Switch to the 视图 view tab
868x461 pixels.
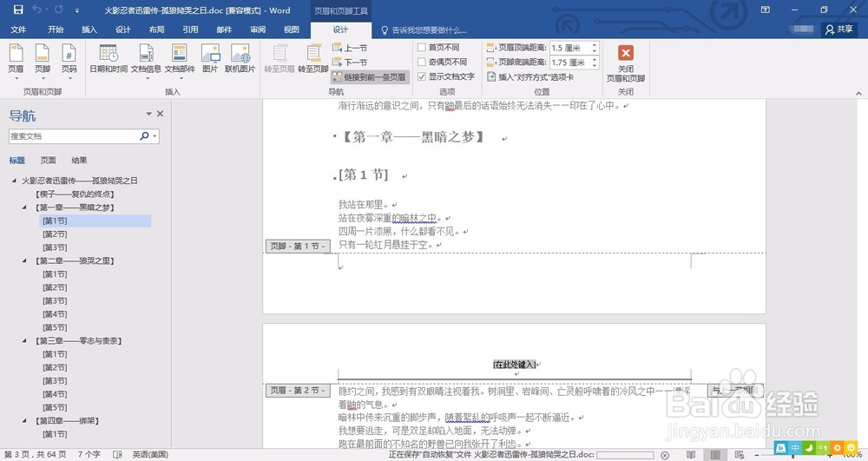(x=292, y=30)
